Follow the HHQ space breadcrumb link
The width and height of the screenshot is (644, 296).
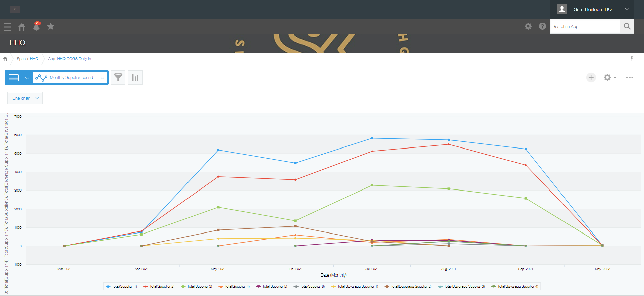[x=34, y=59]
